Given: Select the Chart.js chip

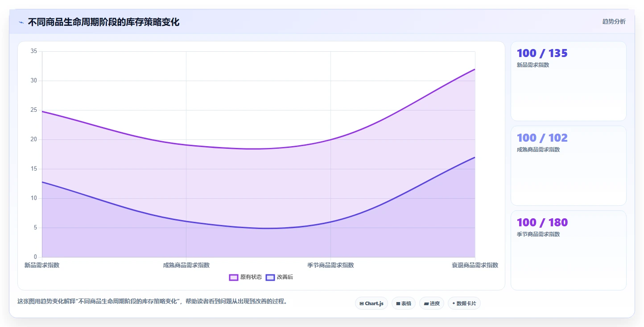Looking at the screenshot, I should tap(372, 303).
